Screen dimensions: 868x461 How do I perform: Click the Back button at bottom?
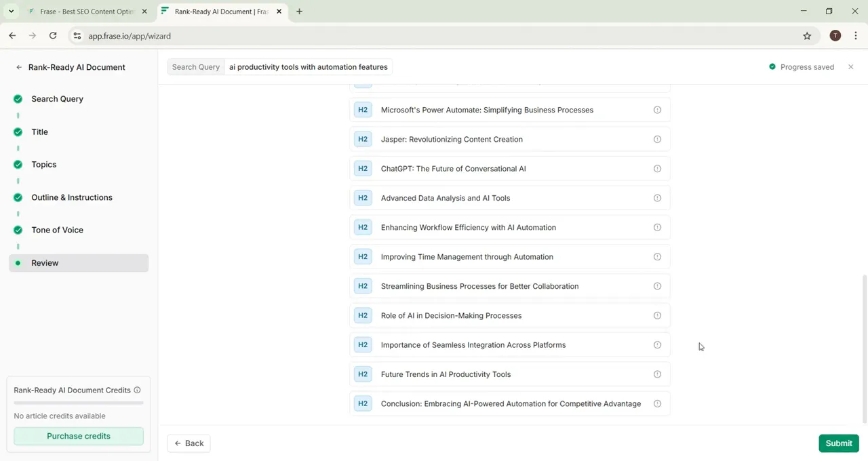[189, 443]
